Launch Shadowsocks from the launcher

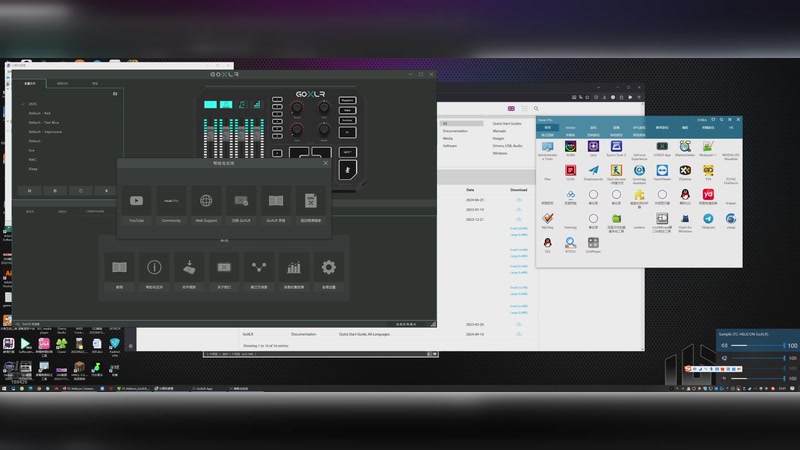[593, 173]
